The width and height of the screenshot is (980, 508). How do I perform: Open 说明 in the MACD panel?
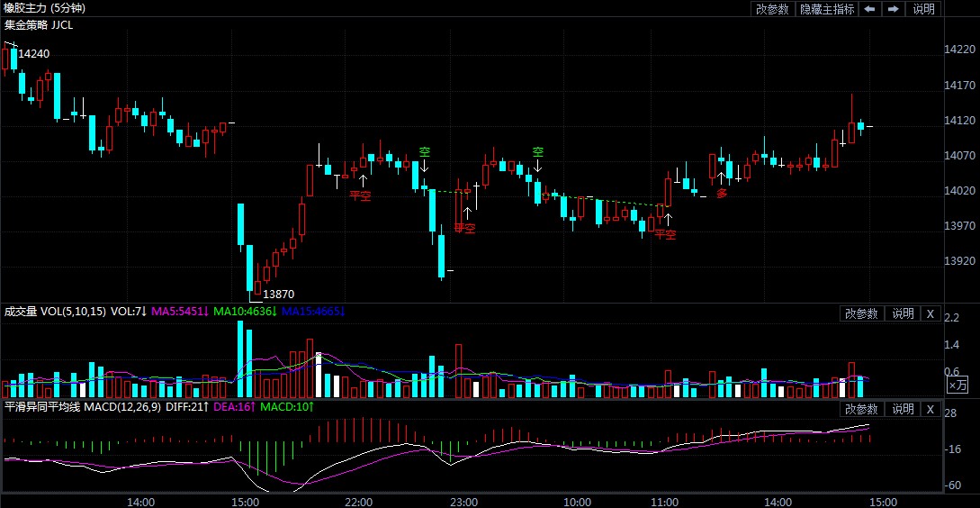tap(903, 409)
